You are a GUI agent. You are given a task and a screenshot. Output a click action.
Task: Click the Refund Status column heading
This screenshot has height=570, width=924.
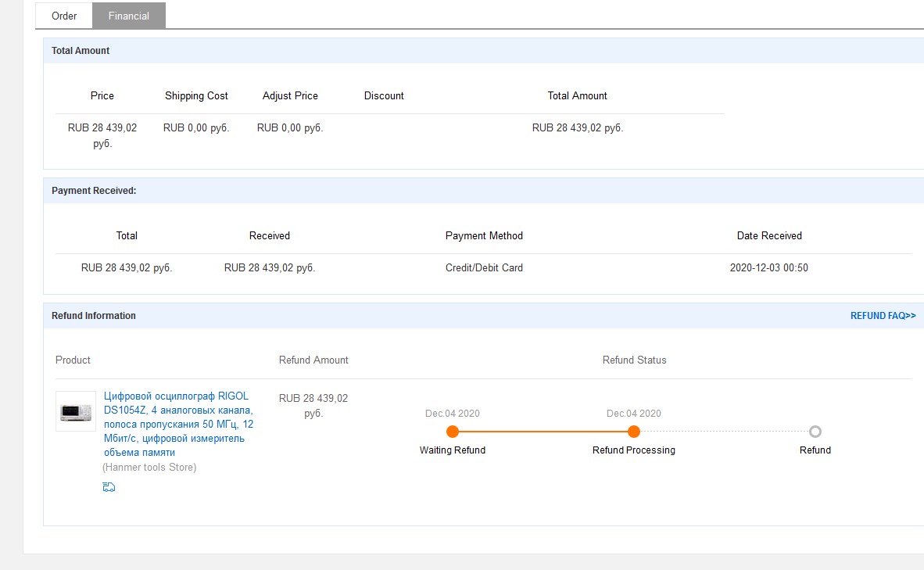point(634,360)
